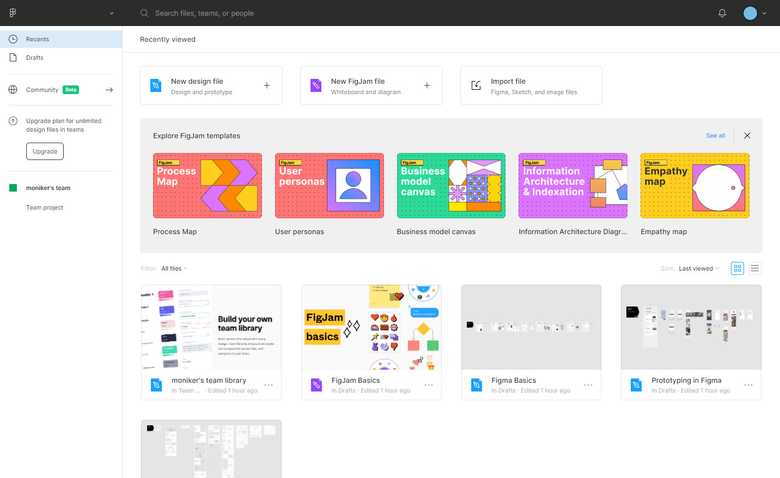Click the Upgrade button
Viewport: 780px width, 478px height.
tap(45, 151)
